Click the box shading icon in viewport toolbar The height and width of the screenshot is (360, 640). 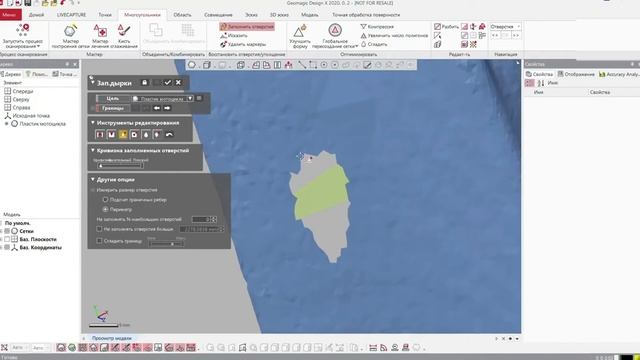(207, 65)
